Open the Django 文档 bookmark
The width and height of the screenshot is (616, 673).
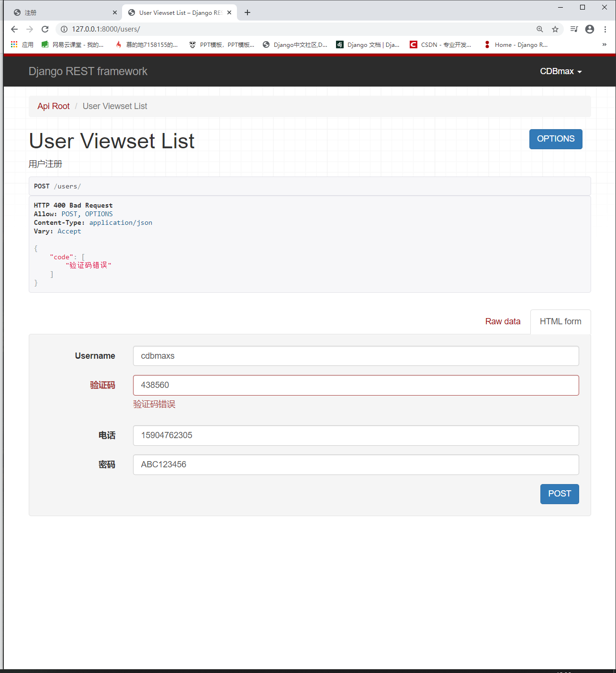pos(368,44)
